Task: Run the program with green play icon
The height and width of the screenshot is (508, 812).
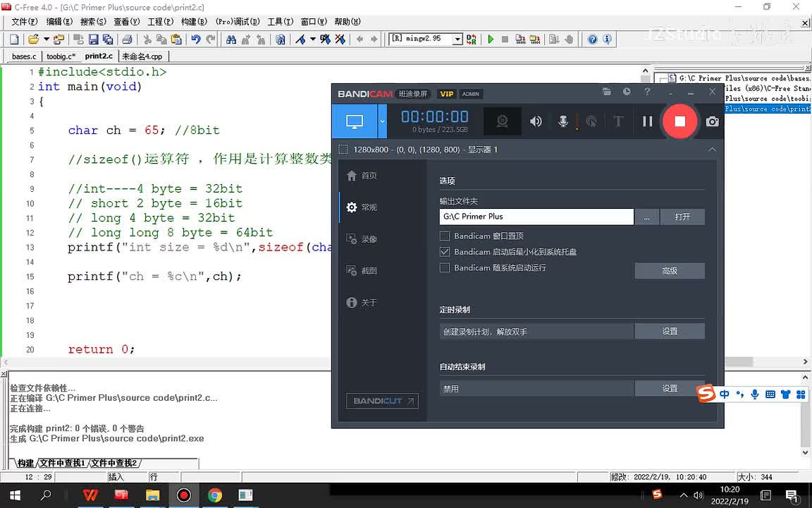Action: point(491,40)
